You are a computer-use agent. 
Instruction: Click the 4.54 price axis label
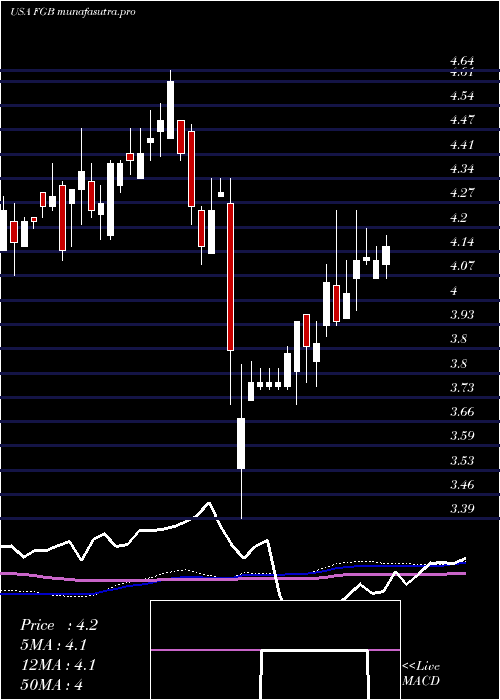[462, 96]
